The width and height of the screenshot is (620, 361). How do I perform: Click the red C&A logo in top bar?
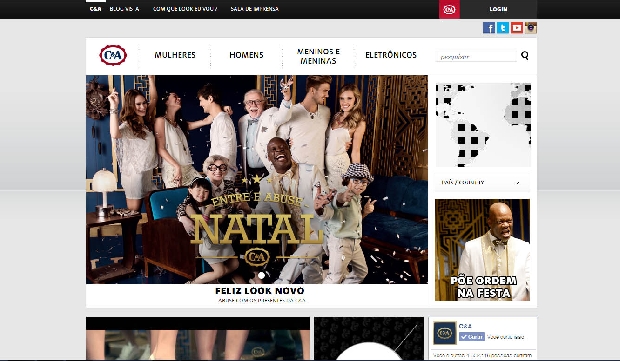tap(449, 9)
